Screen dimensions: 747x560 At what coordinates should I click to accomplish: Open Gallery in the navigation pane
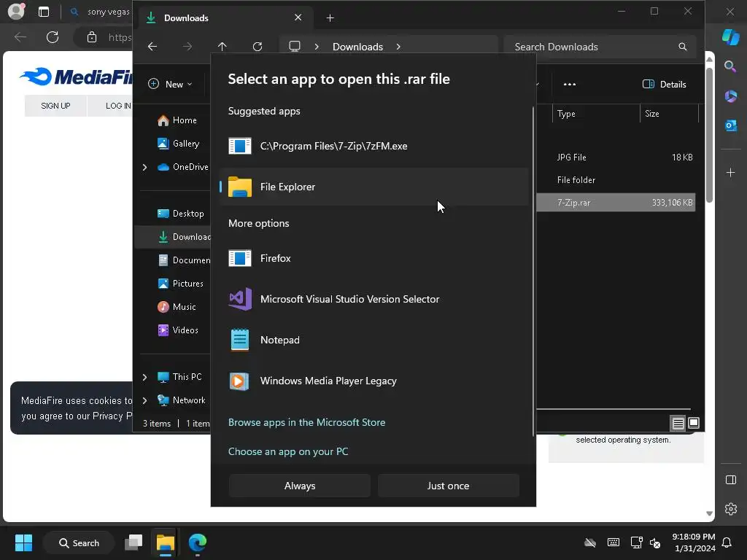tap(178, 144)
